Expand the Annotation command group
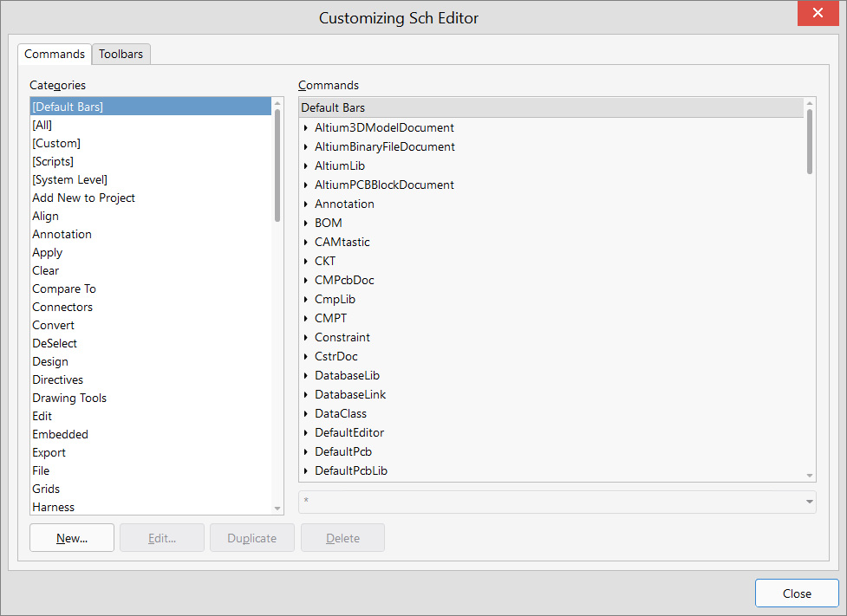Viewport: 847px width, 616px height. [x=306, y=204]
